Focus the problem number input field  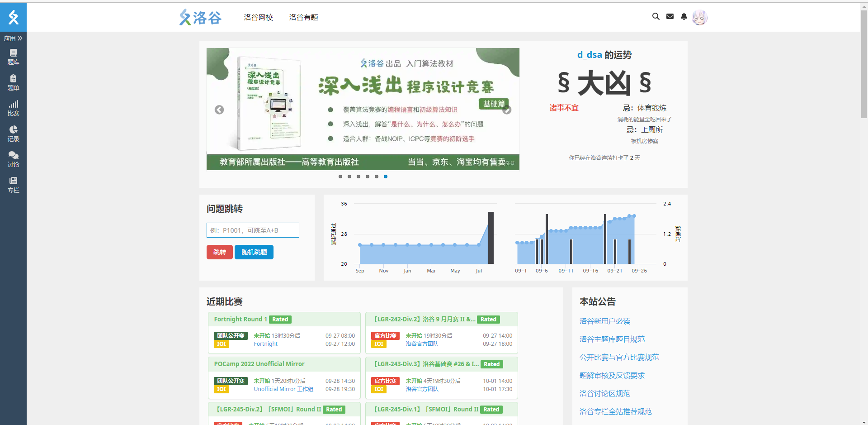click(253, 230)
